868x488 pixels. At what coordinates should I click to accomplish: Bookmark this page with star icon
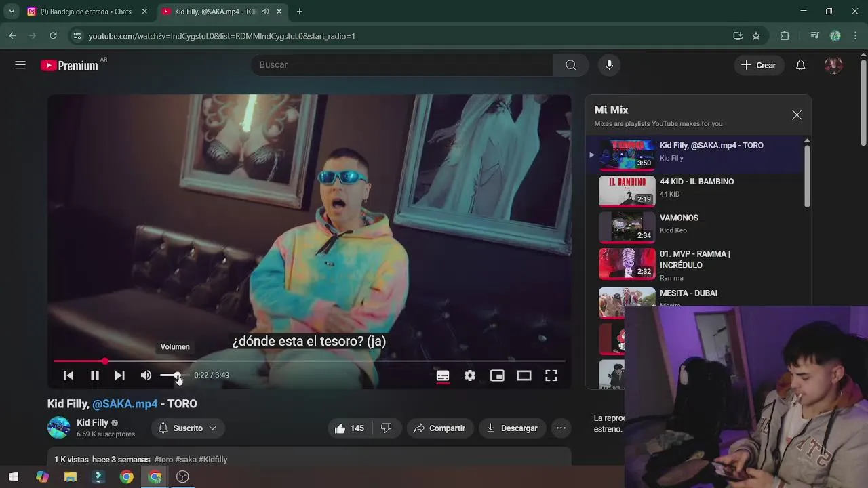[x=756, y=36]
